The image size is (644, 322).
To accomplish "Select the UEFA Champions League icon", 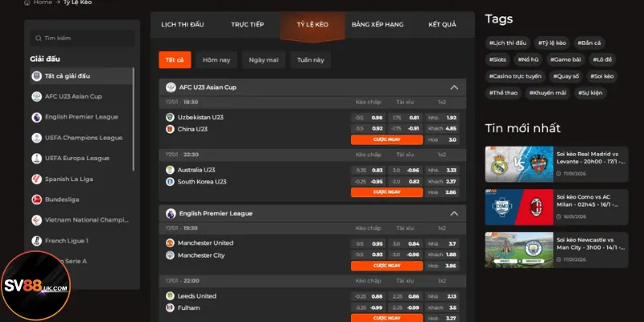I will (37, 138).
